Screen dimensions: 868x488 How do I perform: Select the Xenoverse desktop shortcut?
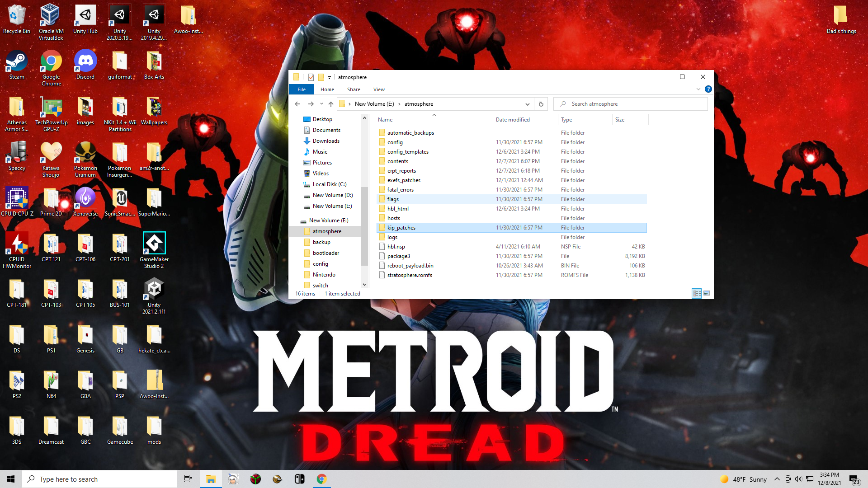click(85, 202)
